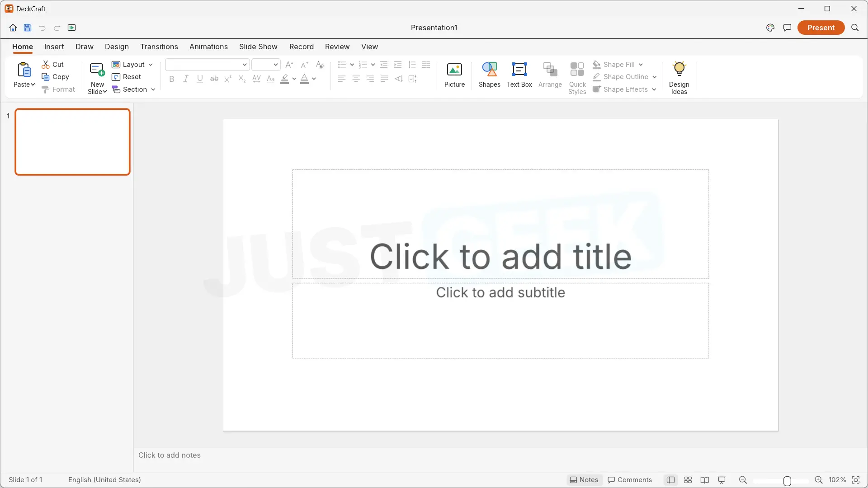Toggle Italic formatting
The width and height of the screenshot is (868, 488).
tap(185, 79)
